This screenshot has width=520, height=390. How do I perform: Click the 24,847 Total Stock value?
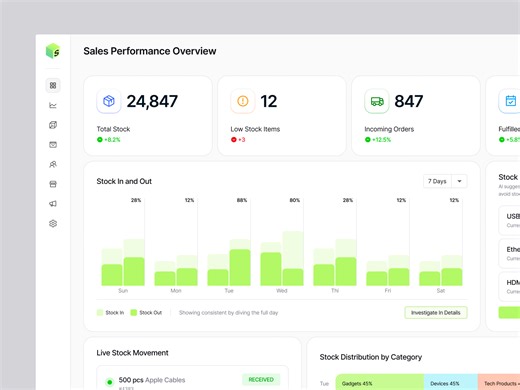[x=152, y=101]
